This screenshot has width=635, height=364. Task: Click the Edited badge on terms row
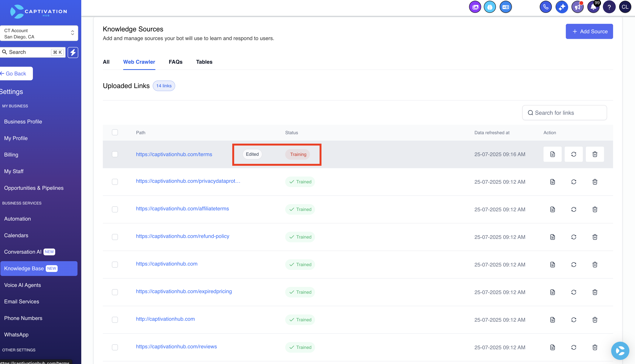252,154
